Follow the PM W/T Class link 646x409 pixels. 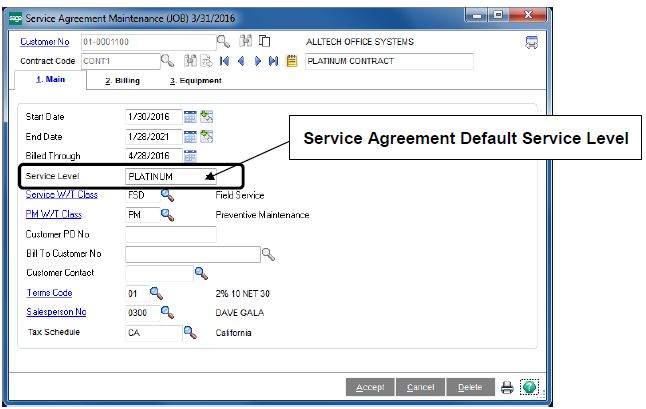pos(54,214)
